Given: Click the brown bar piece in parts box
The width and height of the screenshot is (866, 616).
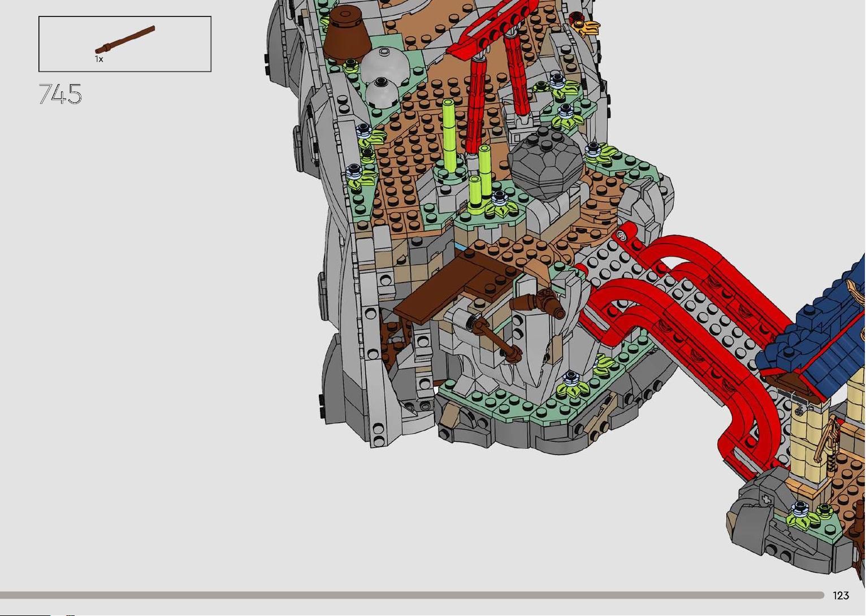Looking at the screenshot, I should [x=125, y=40].
